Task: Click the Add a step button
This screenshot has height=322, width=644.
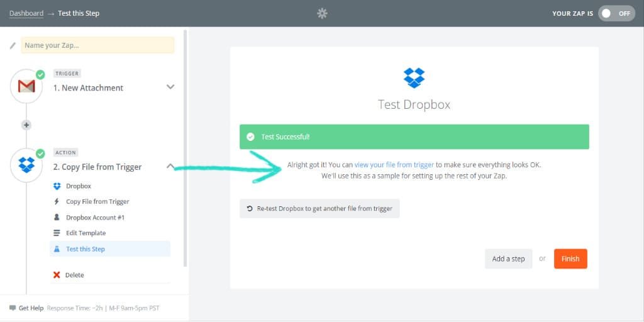Action: [x=508, y=259]
